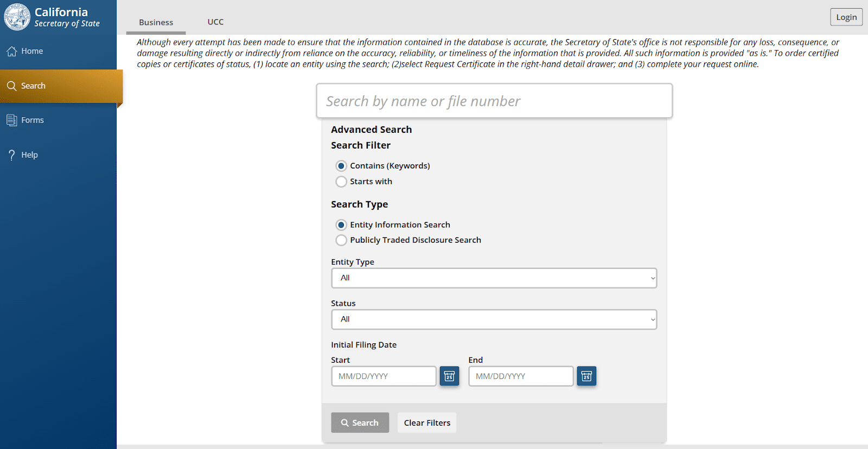
Task: Open the End date calendar picker icon
Action: [586, 376]
